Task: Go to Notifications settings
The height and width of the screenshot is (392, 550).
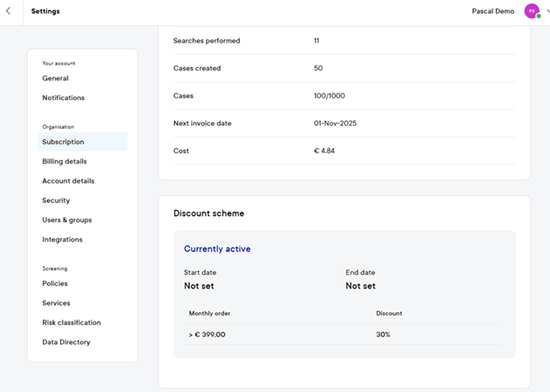Action: point(63,98)
